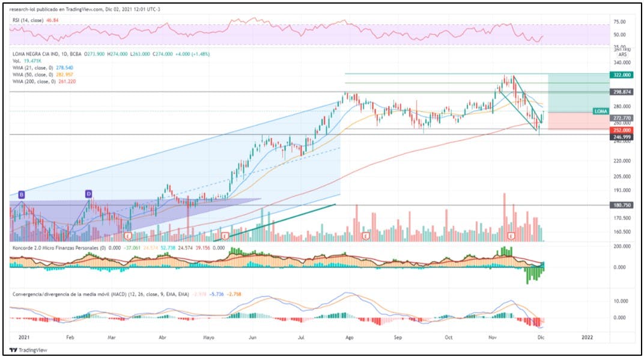Viewport: 644px width, 357px height.
Task: Click the purple D pattern point marker
Action: pyautogui.click(x=88, y=194)
